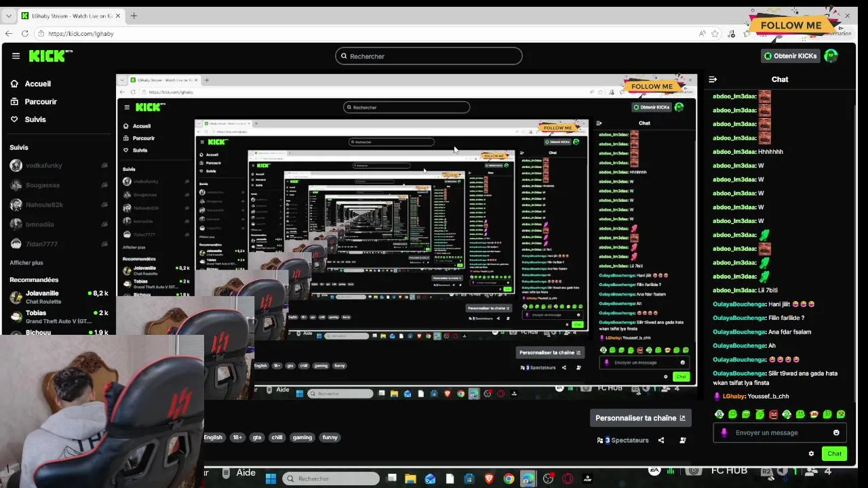Open the KICK logo home link
868x488 pixels.
point(50,56)
